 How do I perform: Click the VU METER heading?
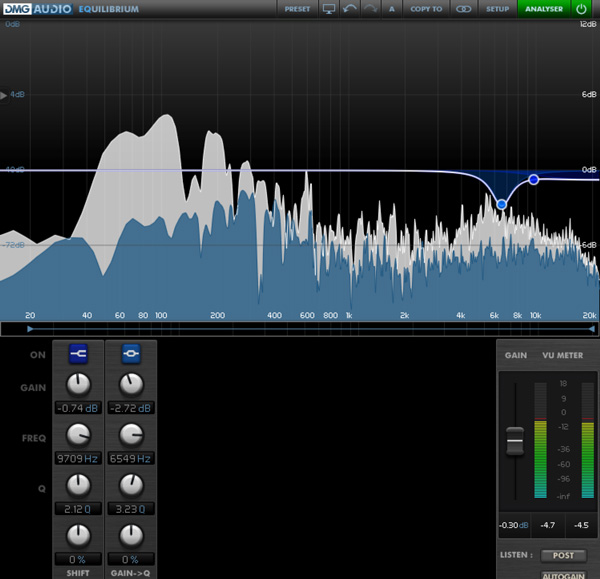point(562,355)
